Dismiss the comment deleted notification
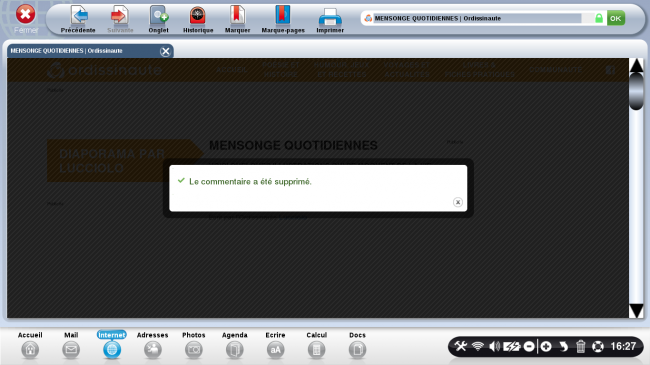This screenshot has width=650, height=365. [x=458, y=202]
